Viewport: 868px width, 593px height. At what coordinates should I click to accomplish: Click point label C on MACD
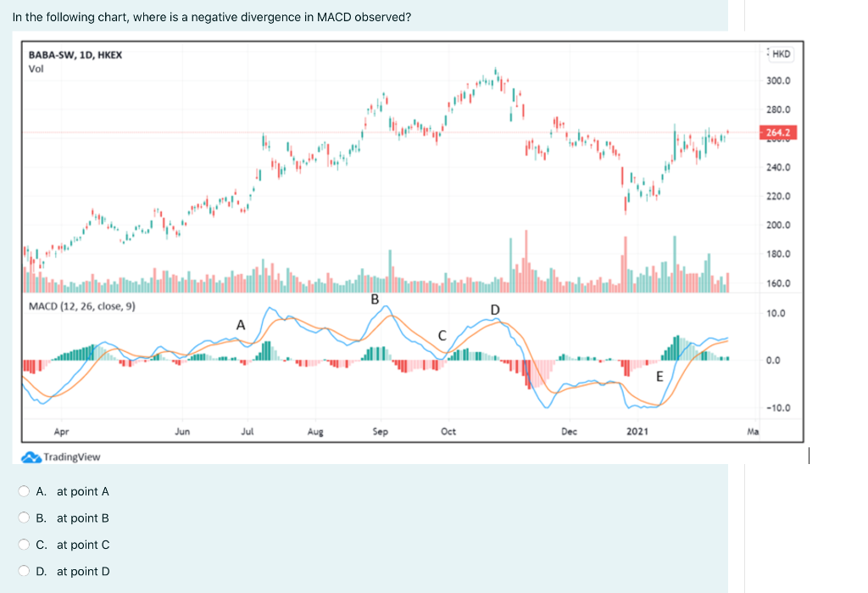click(442, 336)
